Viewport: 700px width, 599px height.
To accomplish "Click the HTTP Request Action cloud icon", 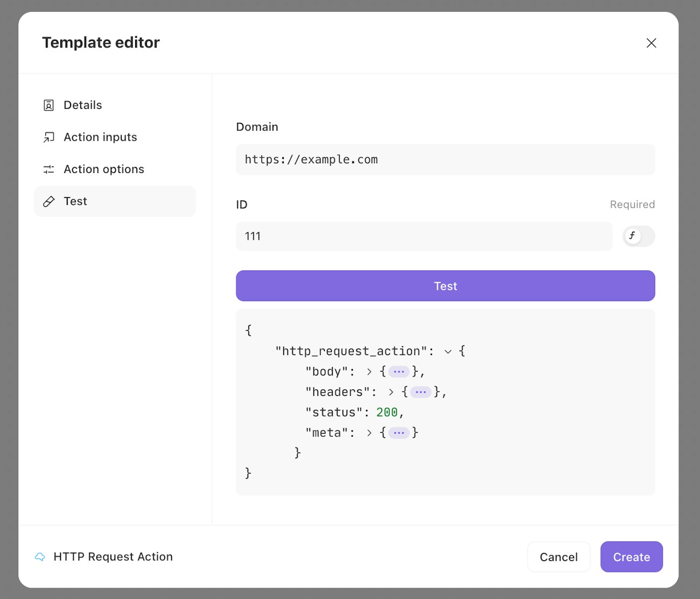I will (40, 557).
